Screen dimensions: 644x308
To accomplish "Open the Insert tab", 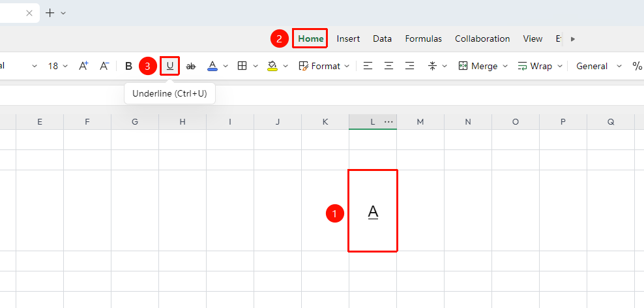I will pos(348,38).
